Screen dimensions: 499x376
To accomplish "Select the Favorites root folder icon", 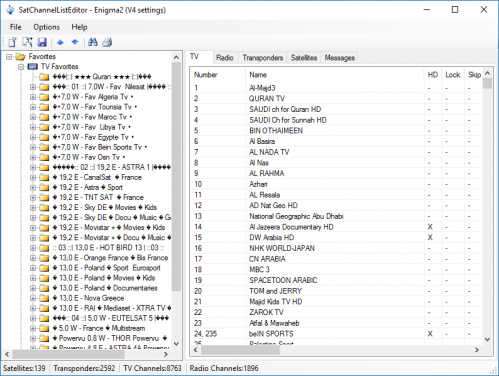I will tap(21, 57).
